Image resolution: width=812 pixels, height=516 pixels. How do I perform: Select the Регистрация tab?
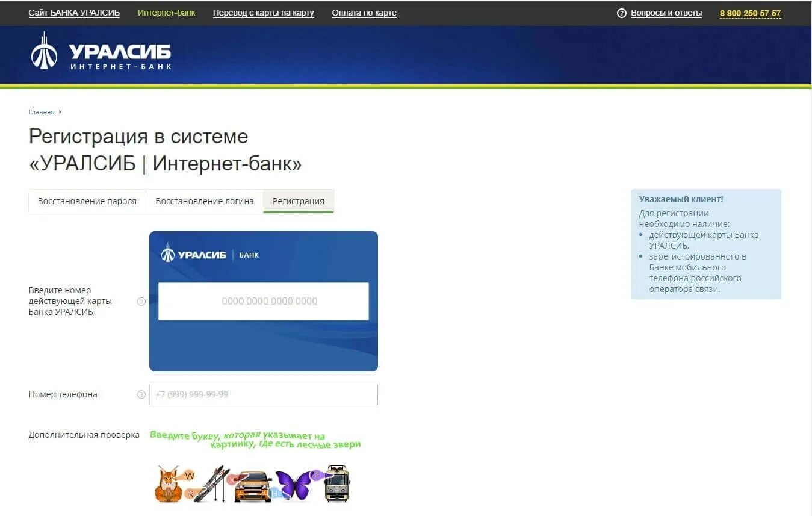pyautogui.click(x=299, y=201)
